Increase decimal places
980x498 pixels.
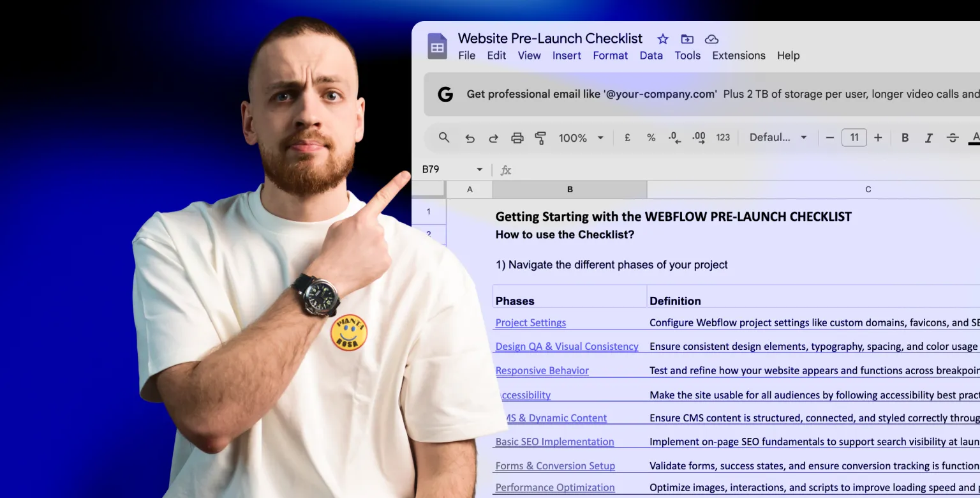coord(699,137)
